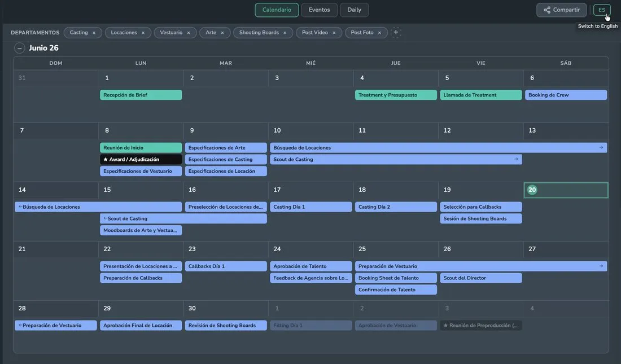
Task: Open Selección para Callbacks event
Action: [481, 207]
